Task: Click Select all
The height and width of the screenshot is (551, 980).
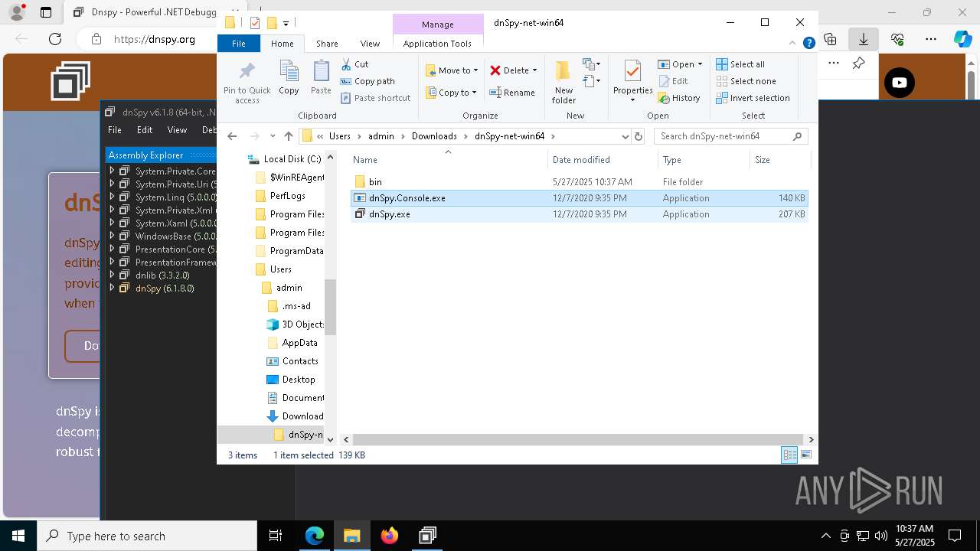Action: coord(740,64)
